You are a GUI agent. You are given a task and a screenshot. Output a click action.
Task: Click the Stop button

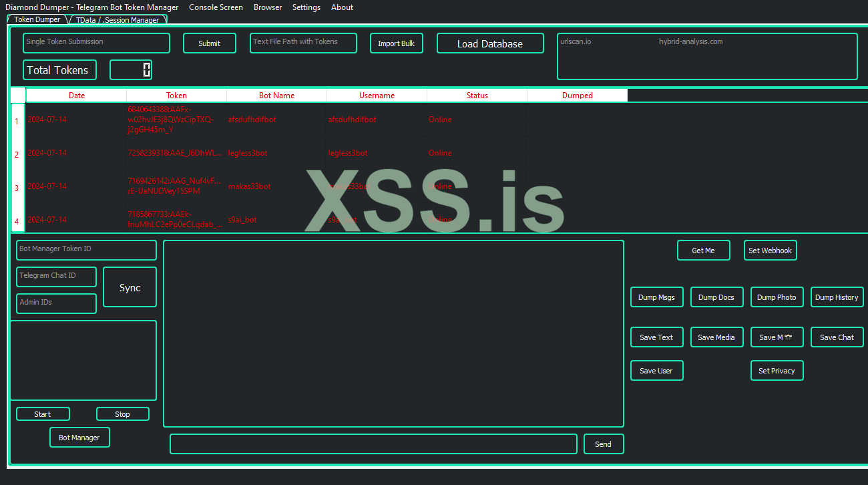pos(123,414)
